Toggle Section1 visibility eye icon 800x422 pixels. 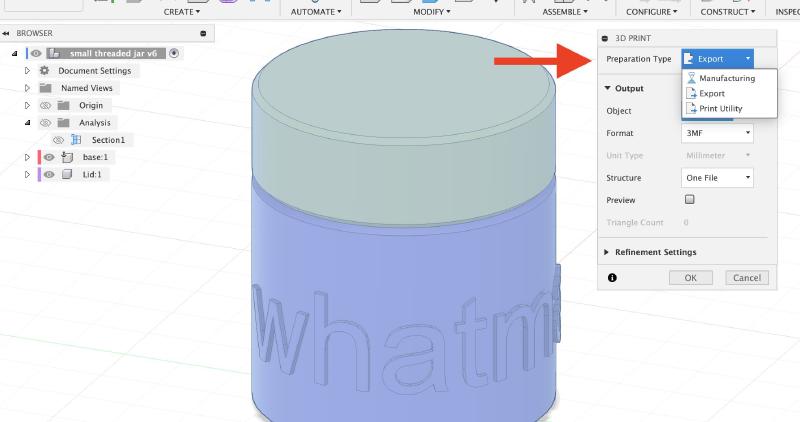tap(58, 140)
